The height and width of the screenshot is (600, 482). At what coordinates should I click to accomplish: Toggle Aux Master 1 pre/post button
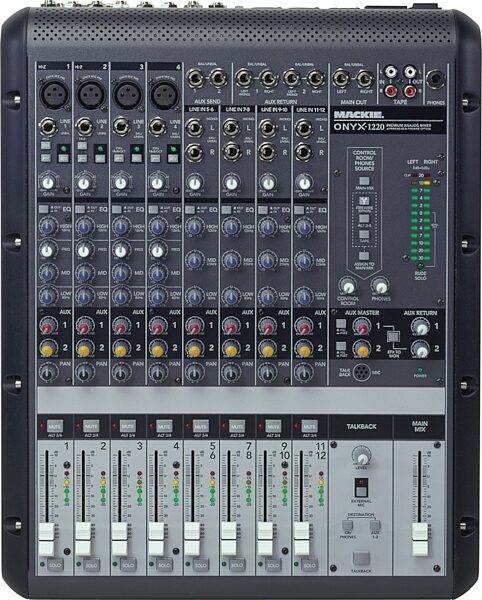pos(340,324)
